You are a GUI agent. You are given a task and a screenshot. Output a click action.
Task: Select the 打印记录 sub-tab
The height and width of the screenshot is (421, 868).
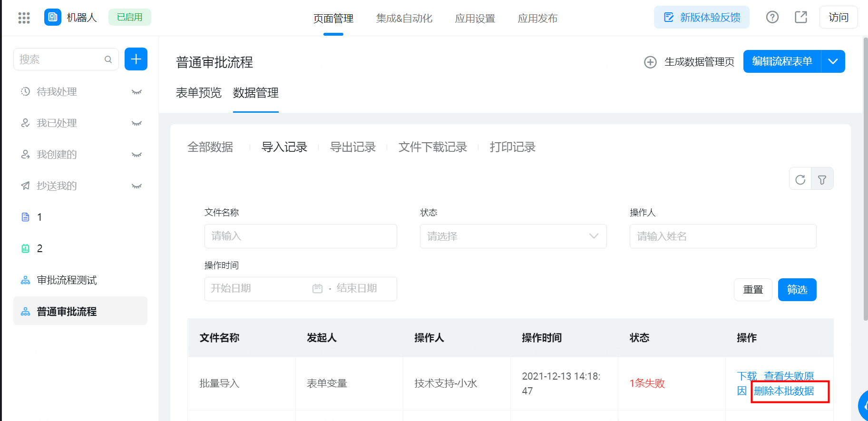pos(513,147)
